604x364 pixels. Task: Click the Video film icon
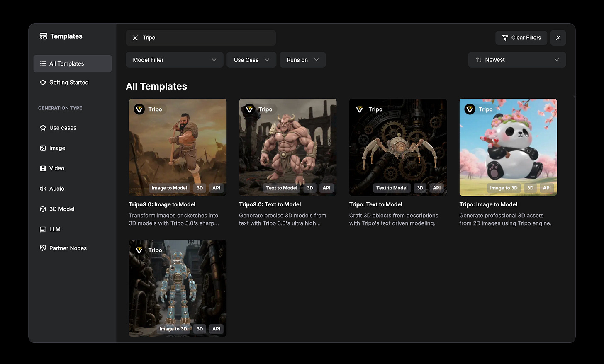(x=43, y=168)
